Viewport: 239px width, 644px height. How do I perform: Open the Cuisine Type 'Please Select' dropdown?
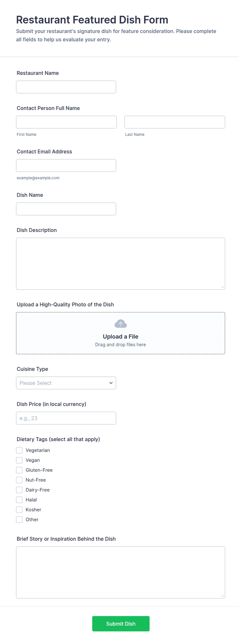point(66,383)
